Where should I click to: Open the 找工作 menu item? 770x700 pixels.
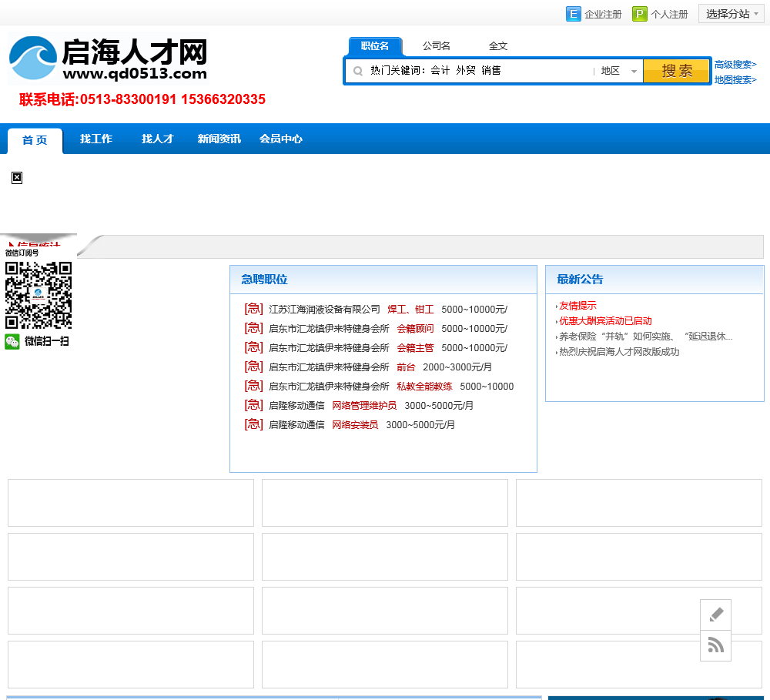coord(96,139)
